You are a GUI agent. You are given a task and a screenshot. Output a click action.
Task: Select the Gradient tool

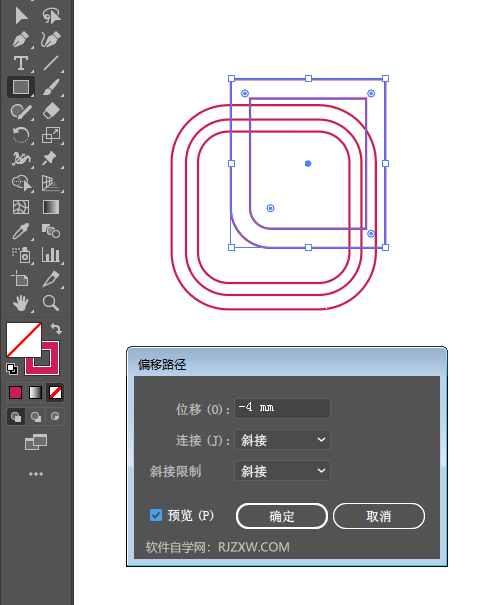coord(51,207)
